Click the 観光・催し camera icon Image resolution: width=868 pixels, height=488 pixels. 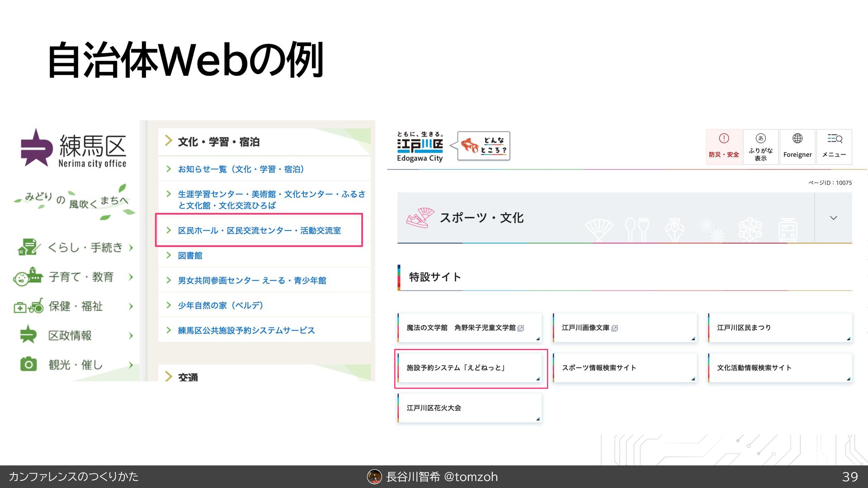point(28,364)
